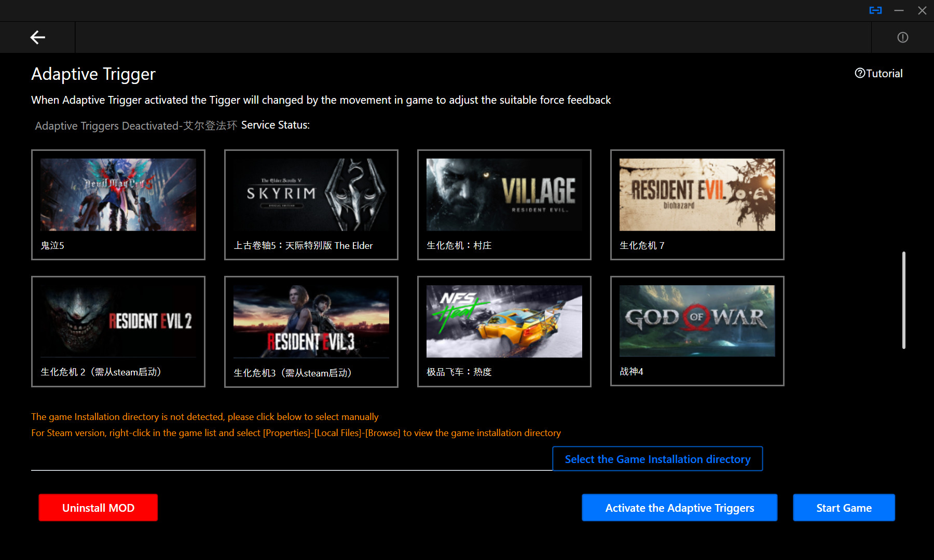Click Select the Game Installation directory

click(x=657, y=459)
